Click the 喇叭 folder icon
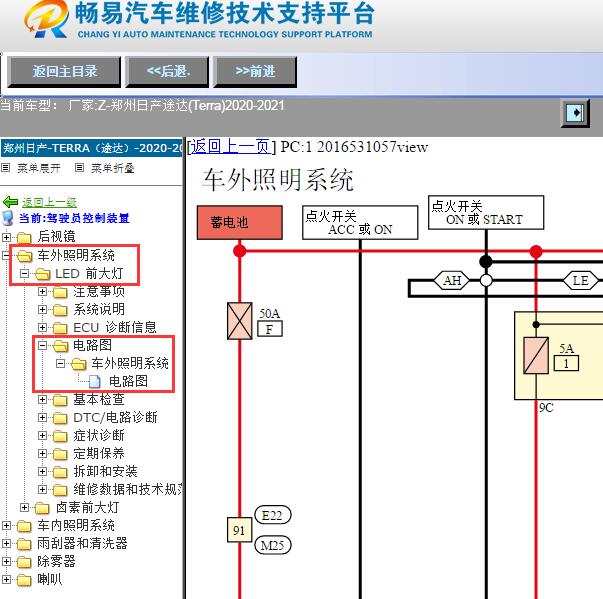 [24, 580]
